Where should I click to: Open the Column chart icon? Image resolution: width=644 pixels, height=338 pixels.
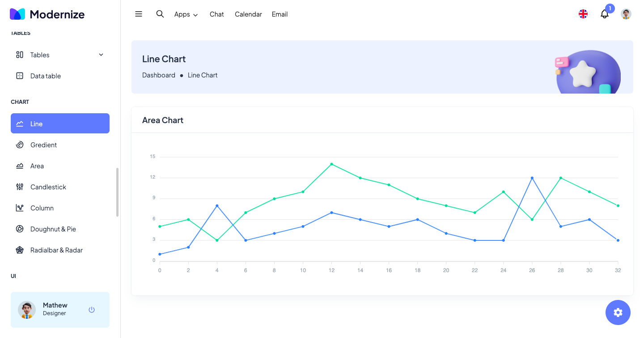20,208
